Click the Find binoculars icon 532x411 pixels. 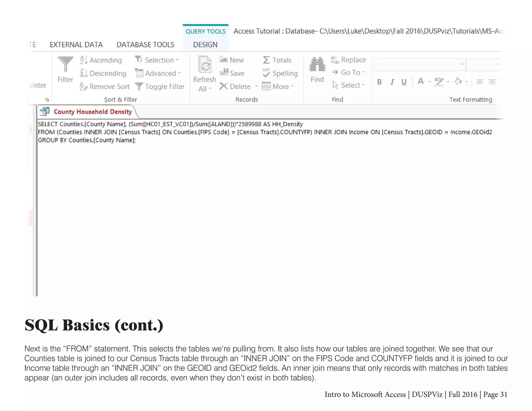click(317, 64)
